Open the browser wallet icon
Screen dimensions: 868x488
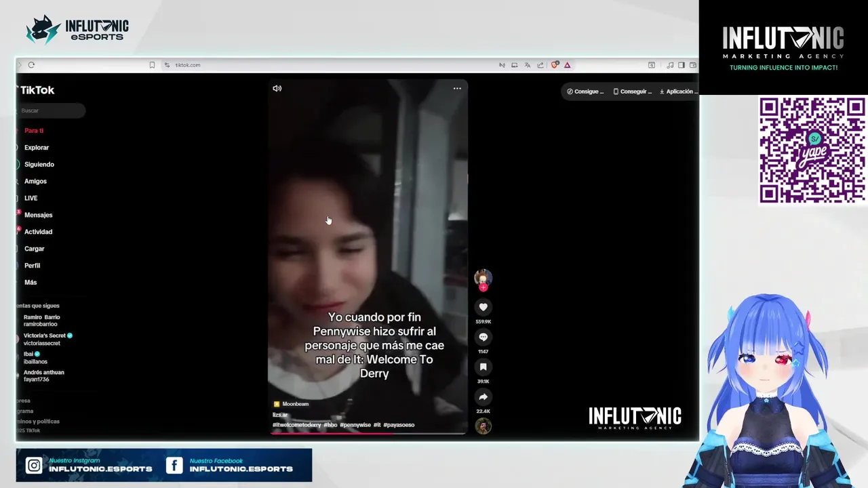pos(693,65)
